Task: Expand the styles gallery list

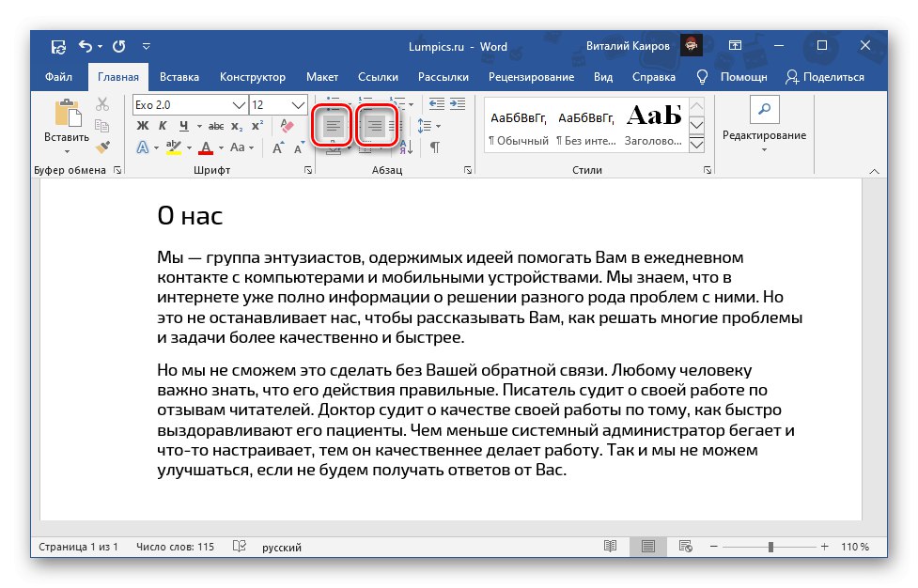Action: [x=696, y=146]
